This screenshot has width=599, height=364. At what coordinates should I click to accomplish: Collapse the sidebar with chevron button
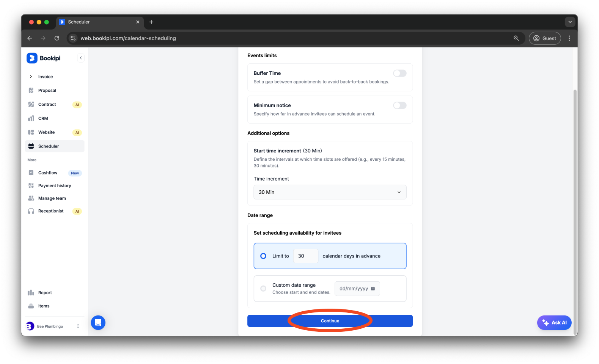(81, 58)
